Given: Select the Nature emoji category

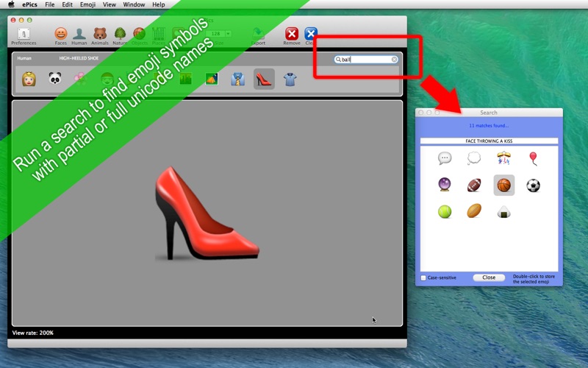Looking at the screenshot, I should point(120,36).
